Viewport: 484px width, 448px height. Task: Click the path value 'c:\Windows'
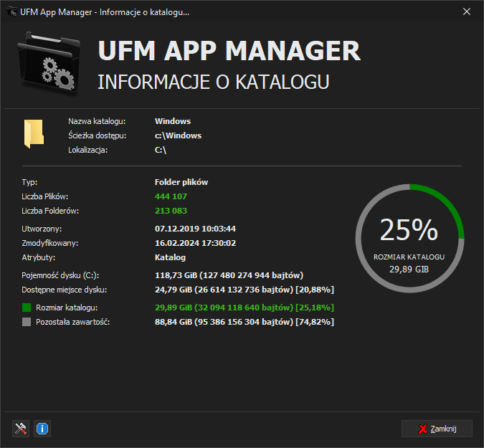pyautogui.click(x=178, y=135)
